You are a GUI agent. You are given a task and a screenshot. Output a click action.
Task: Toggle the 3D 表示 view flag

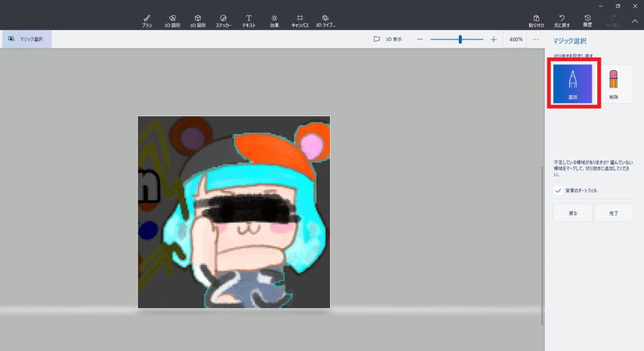388,39
